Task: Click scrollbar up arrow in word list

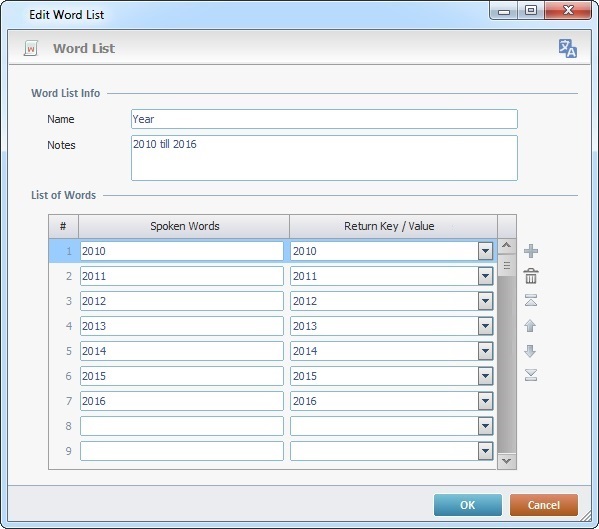Action: click(507, 246)
